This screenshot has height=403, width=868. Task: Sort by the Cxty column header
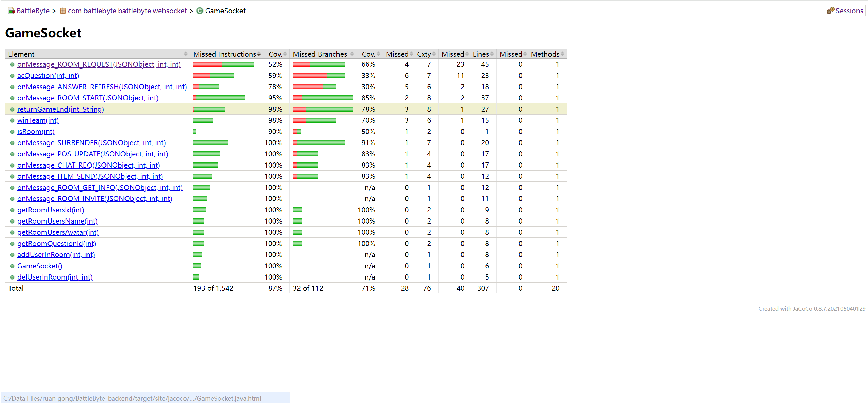(424, 54)
